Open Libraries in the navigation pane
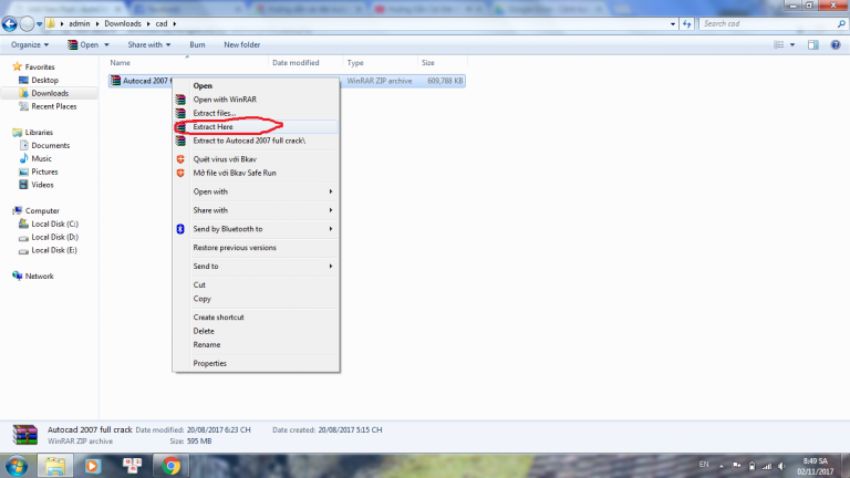This screenshot has height=478, width=850. (38, 132)
